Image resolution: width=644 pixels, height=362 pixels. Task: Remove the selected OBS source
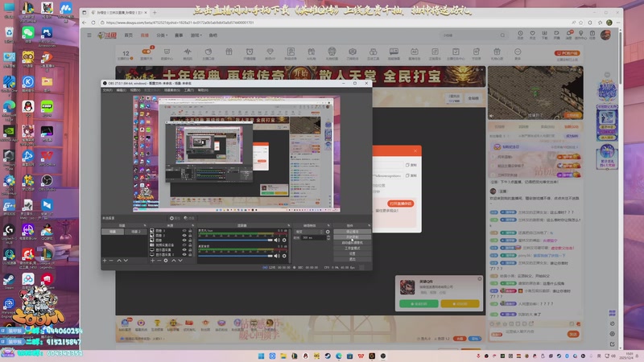coord(159,261)
